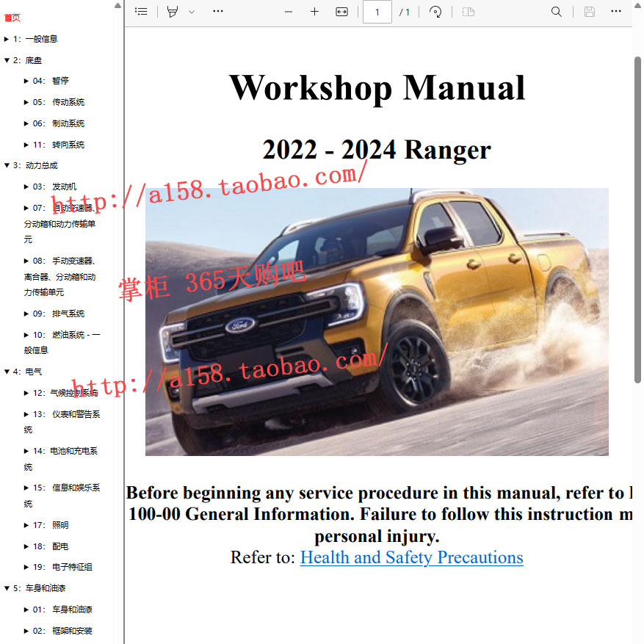The width and height of the screenshot is (644, 644).
Task: Open the 首页 link in sidebar
Action: (12, 18)
